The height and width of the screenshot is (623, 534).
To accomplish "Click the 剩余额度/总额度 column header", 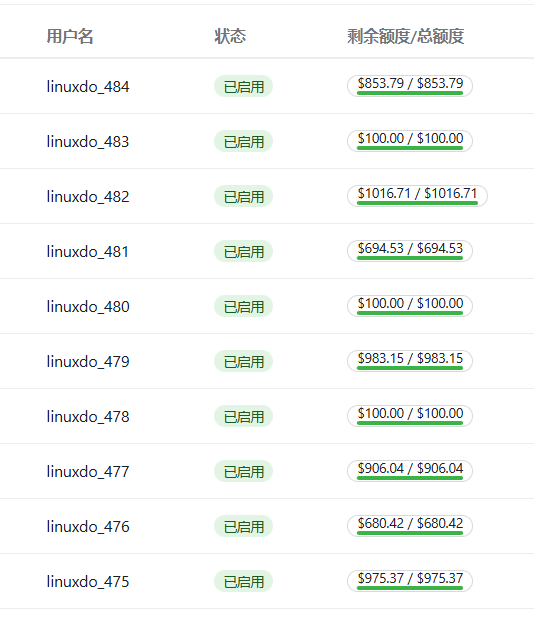I will pyautogui.click(x=406, y=36).
